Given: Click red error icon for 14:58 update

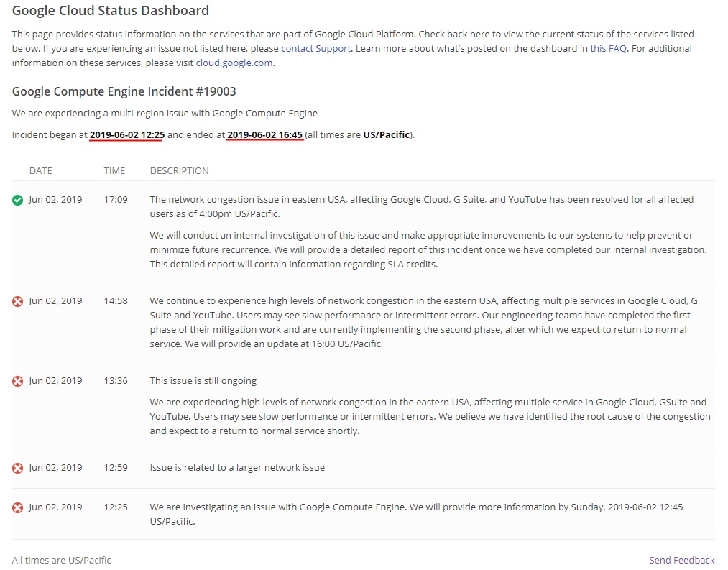Looking at the screenshot, I should point(18,301).
